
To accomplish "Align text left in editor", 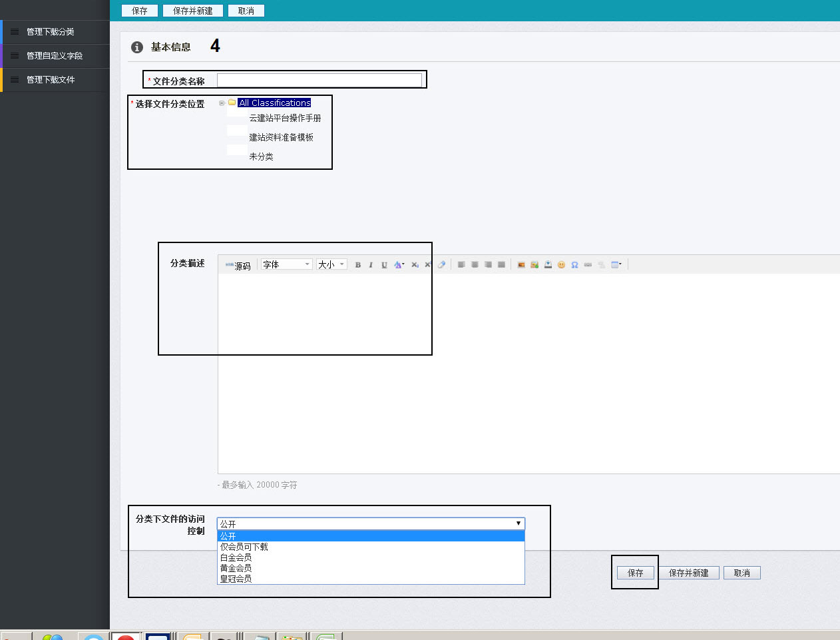I will click(461, 265).
